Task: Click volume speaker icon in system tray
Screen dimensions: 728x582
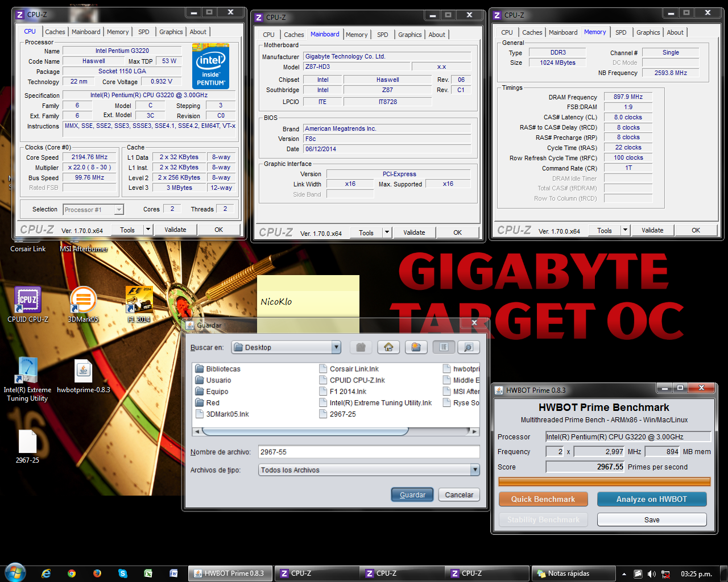Action: (652, 574)
